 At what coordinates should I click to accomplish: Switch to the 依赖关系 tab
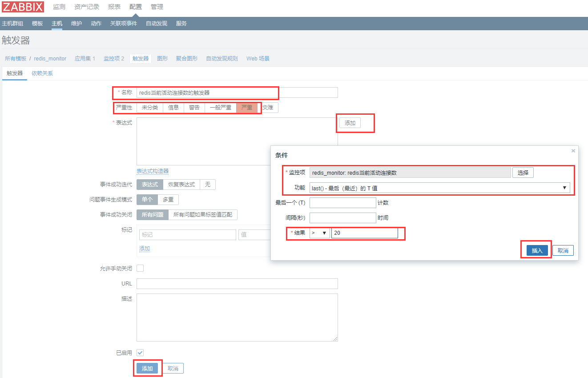[x=42, y=73]
